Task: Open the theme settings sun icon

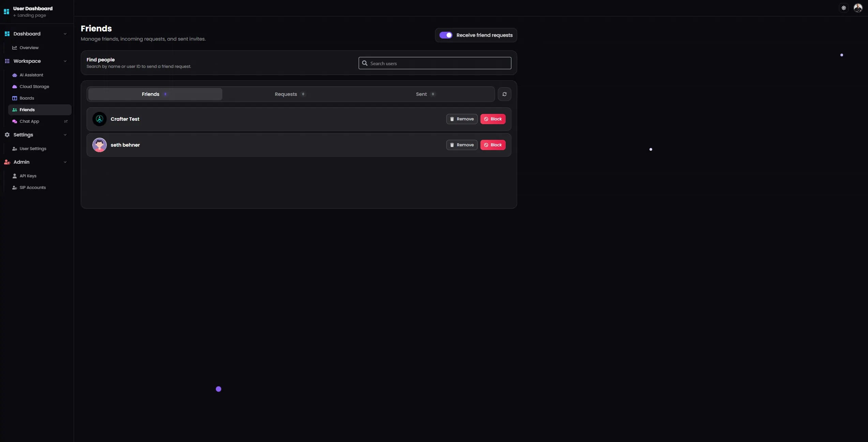Action: 843,8
